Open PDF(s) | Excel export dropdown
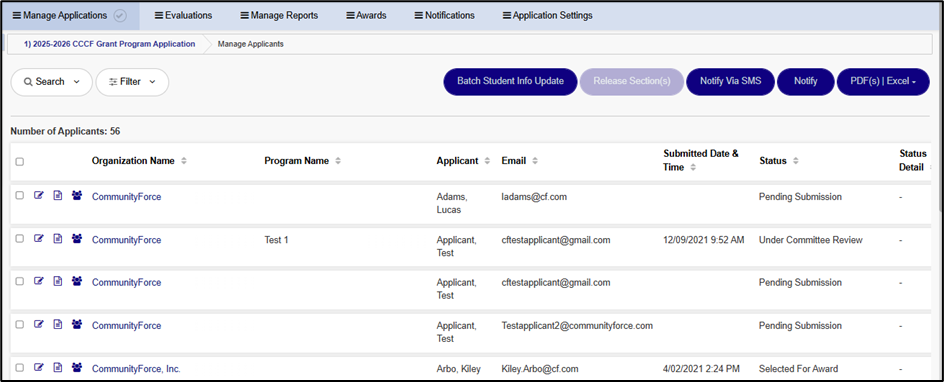 883,81
